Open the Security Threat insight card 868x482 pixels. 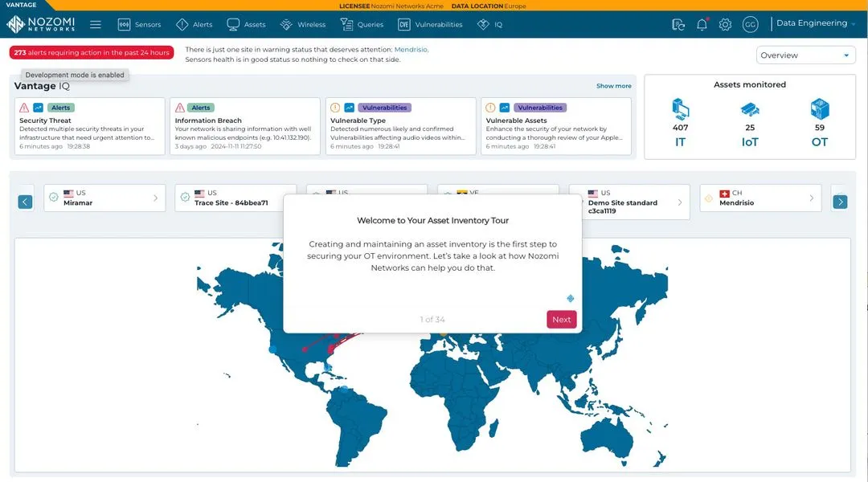pyautogui.click(x=90, y=126)
